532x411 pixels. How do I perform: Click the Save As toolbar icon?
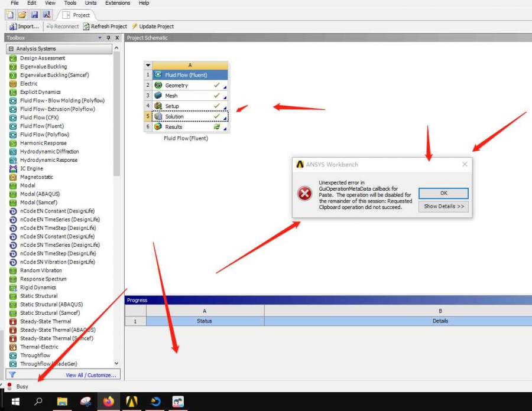46,14
